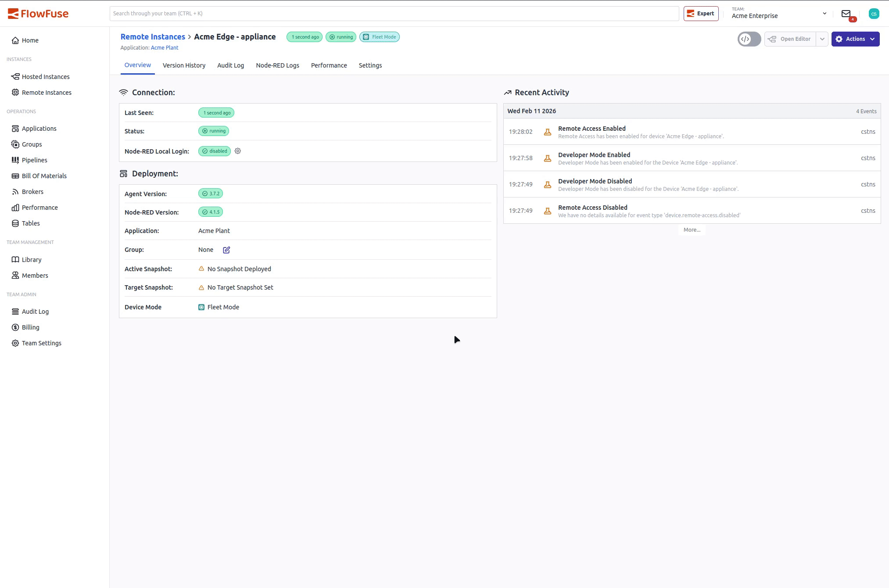Edit the Group assignment for the device
This screenshot has width=889, height=588.
coord(226,250)
